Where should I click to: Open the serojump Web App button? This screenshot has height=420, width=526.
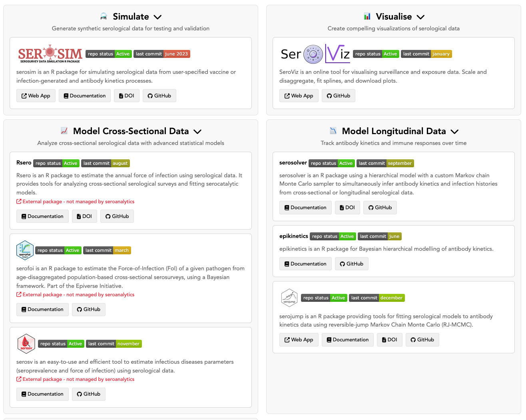pyautogui.click(x=299, y=340)
